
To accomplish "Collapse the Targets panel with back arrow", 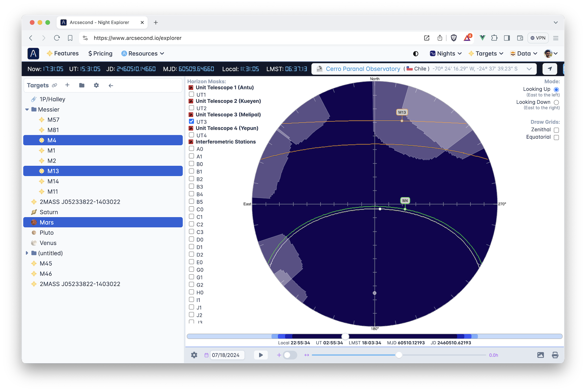I will (x=111, y=86).
